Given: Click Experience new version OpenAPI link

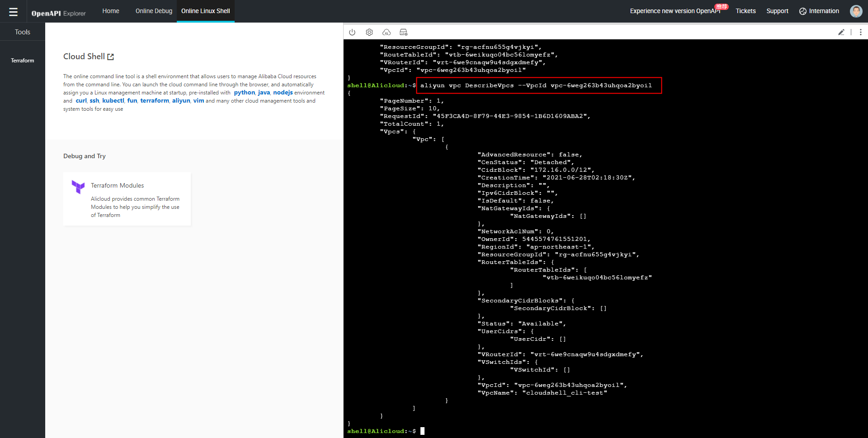Looking at the screenshot, I should 675,11.
